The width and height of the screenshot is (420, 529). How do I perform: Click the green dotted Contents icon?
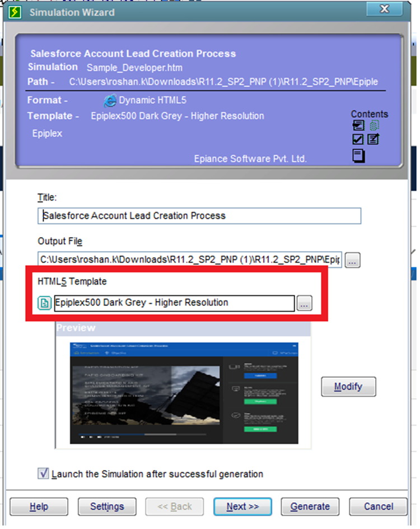(374, 126)
